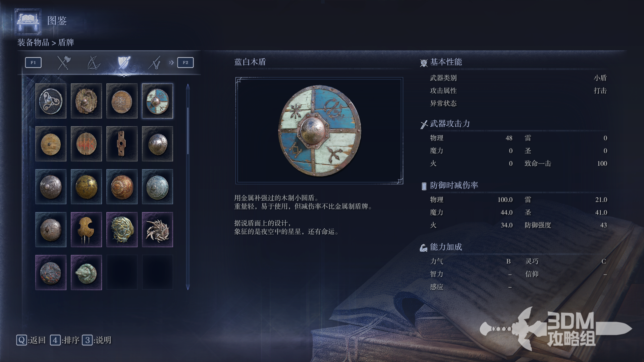Select the triple spiral emblem shield icon
The width and height of the screenshot is (644, 362).
[x=51, y=101]
